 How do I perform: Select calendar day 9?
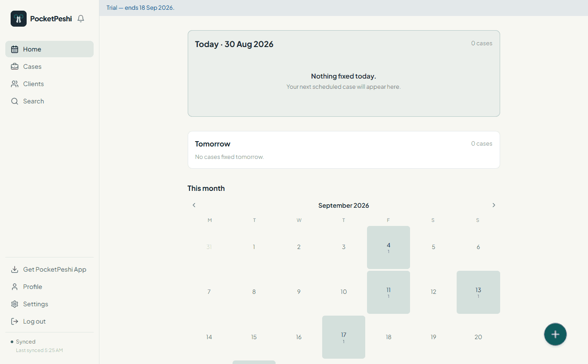point(299,292)
